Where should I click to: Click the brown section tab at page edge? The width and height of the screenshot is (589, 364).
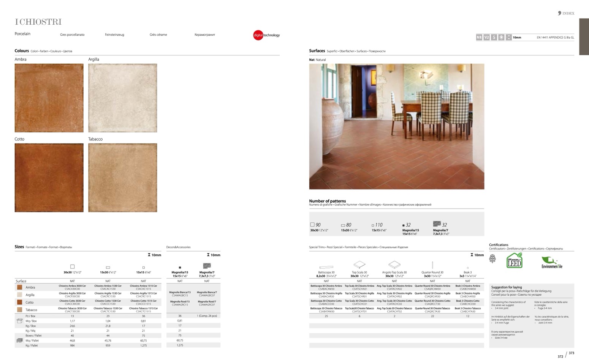(x=584, y=36)
